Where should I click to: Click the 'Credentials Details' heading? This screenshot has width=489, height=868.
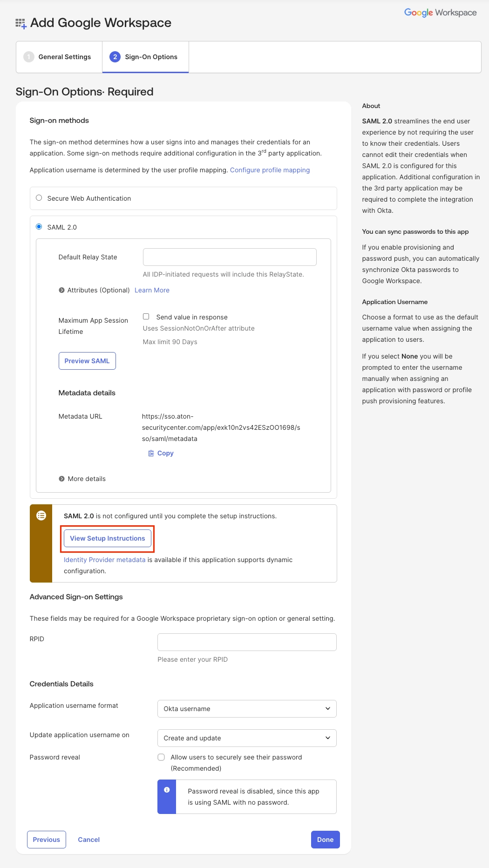point(61,684)
